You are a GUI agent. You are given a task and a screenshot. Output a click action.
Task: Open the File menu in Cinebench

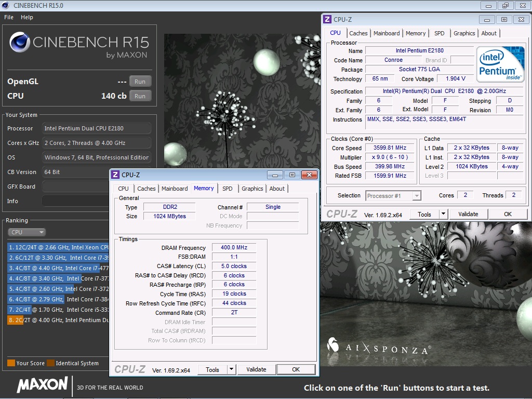(x=9, y=17)
